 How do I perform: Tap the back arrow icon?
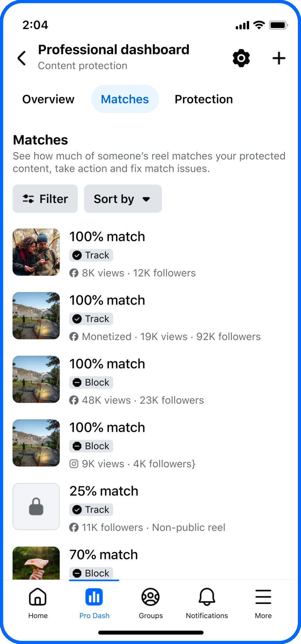(x=22, y=58)
